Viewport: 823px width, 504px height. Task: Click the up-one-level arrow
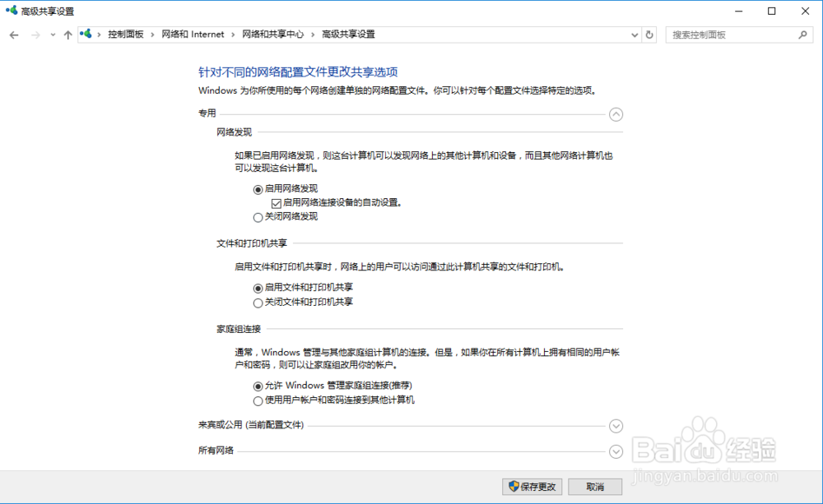coord(67,35)
